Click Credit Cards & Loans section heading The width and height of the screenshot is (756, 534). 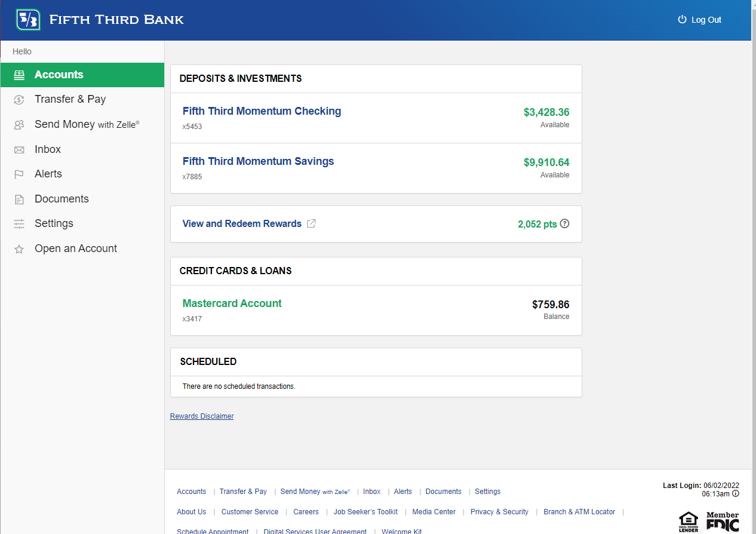coord(235,271)
